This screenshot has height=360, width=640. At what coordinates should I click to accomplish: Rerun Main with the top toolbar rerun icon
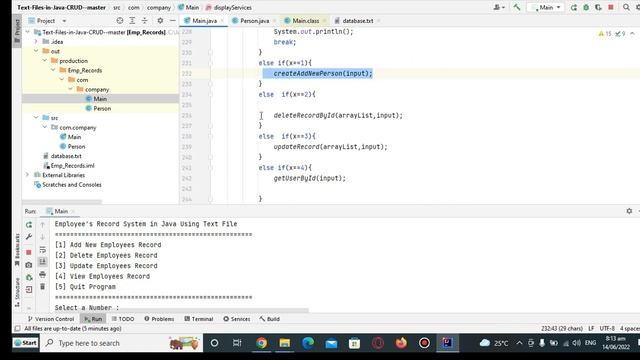(574, 7)
